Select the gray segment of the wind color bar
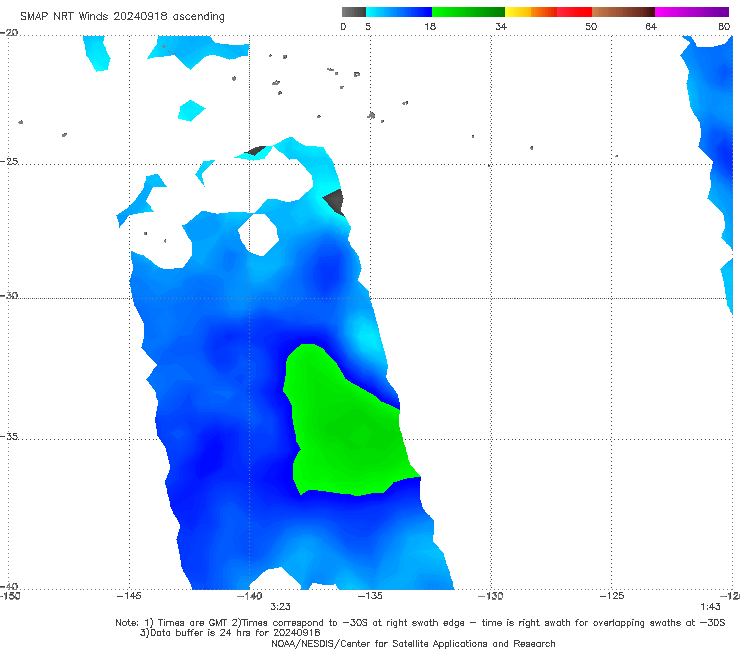 point(354,12)
